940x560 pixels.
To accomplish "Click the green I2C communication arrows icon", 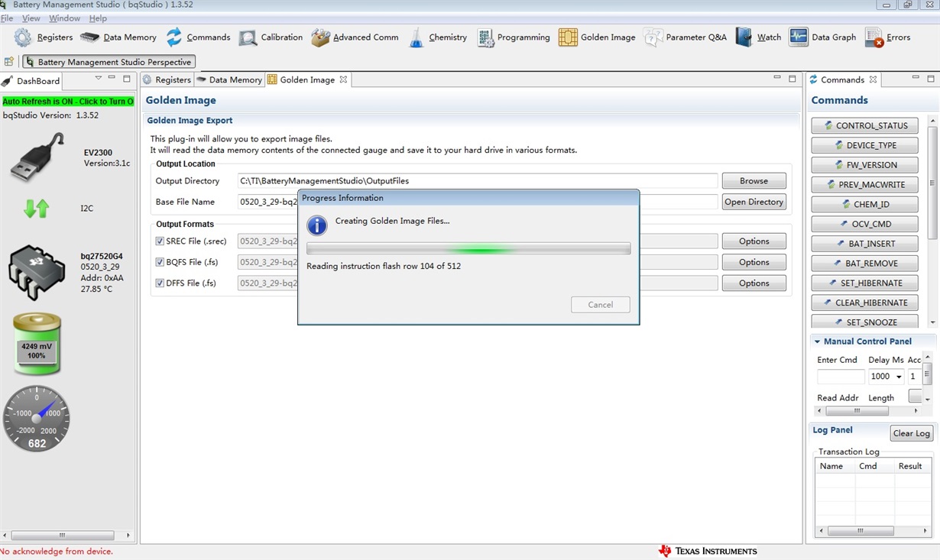I will pos(36,208).
